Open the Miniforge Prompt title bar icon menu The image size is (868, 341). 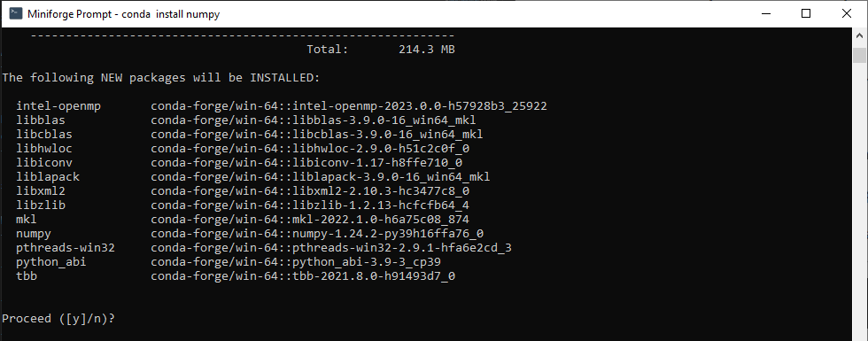click(16, 14)
